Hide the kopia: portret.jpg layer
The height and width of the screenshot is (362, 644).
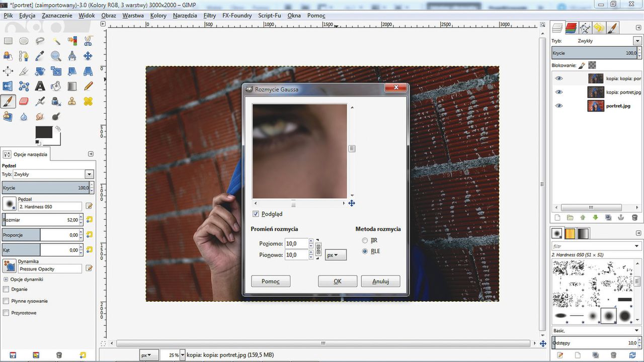click(x=558, y=92)
